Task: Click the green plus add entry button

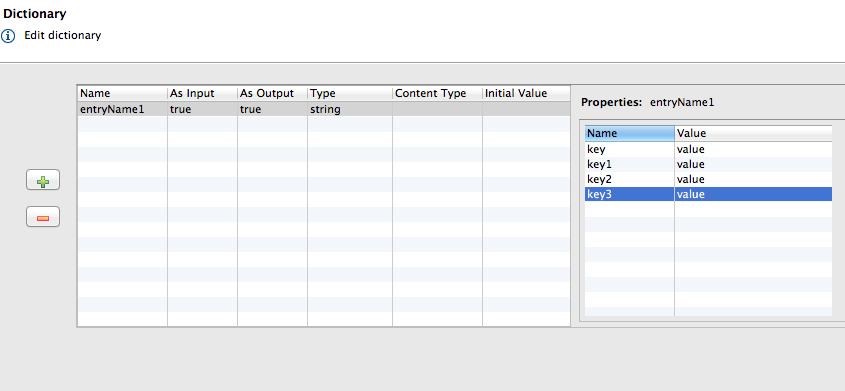Action: (43, 180)
